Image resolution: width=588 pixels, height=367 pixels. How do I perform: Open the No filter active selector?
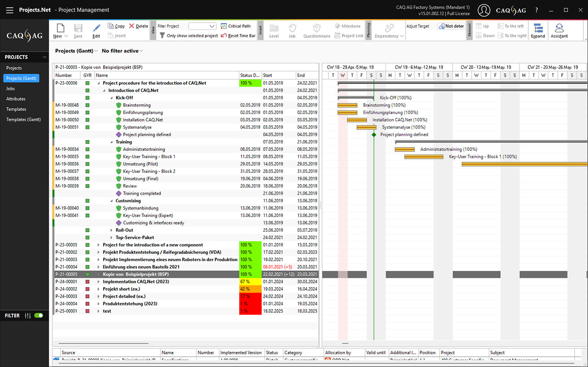pyautogui.click(x=122, y=51)
